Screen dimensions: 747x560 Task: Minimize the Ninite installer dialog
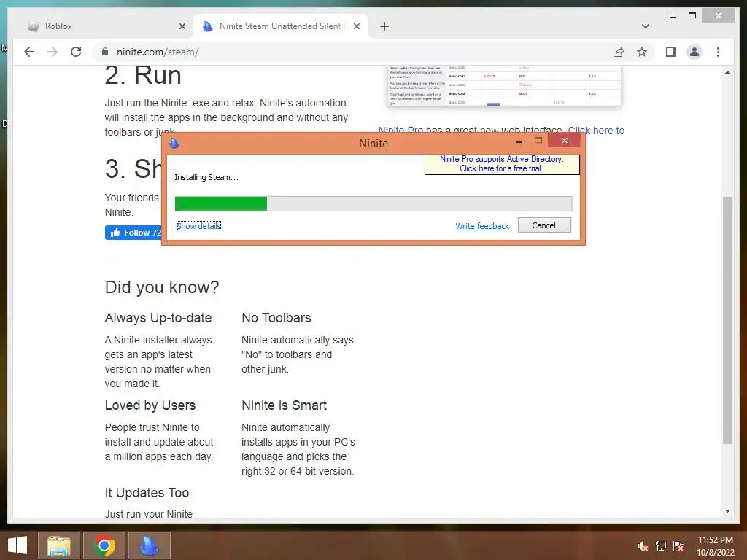pyautogui.click(x=519, y=141)
